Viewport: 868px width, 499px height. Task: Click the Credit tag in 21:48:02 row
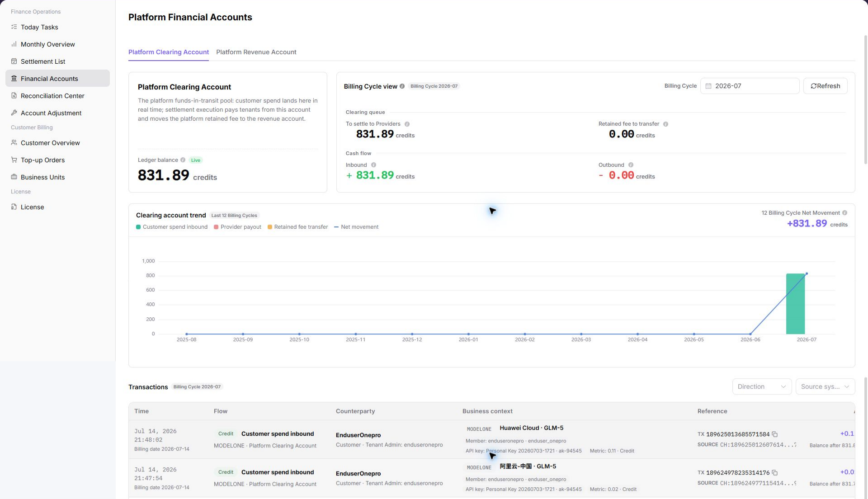pyautogui.click(x=226, y=434)
